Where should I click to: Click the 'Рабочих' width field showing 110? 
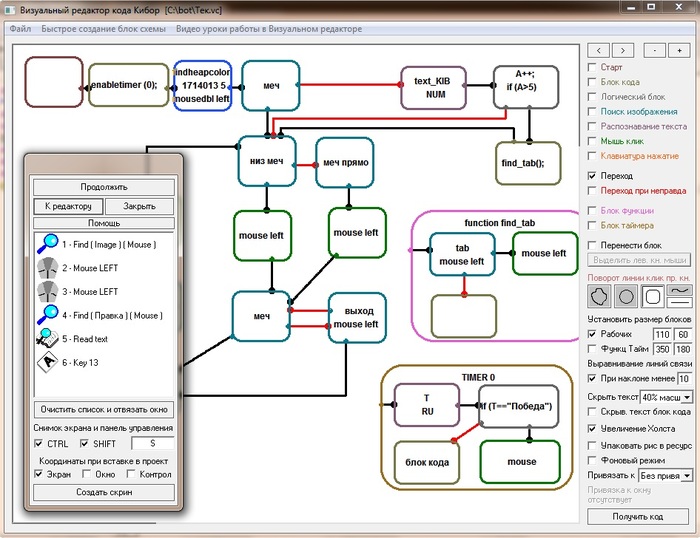661,333
